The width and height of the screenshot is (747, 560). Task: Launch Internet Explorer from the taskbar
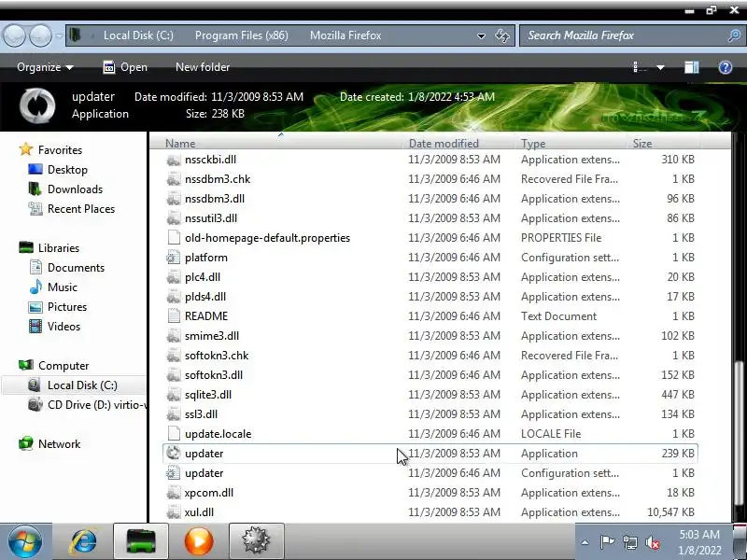click(83, 541)
